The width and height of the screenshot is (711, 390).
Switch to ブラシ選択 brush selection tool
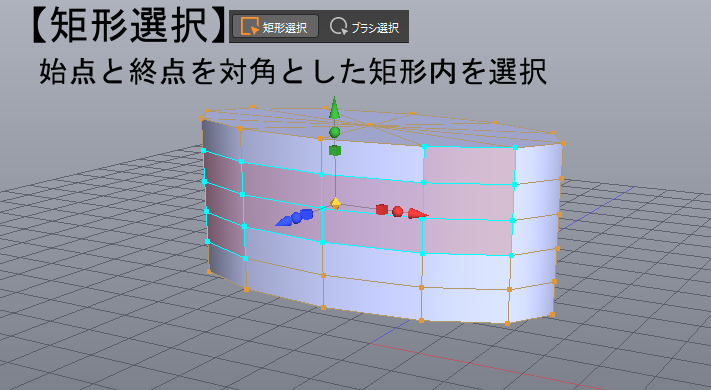click(x=365, y=27)
